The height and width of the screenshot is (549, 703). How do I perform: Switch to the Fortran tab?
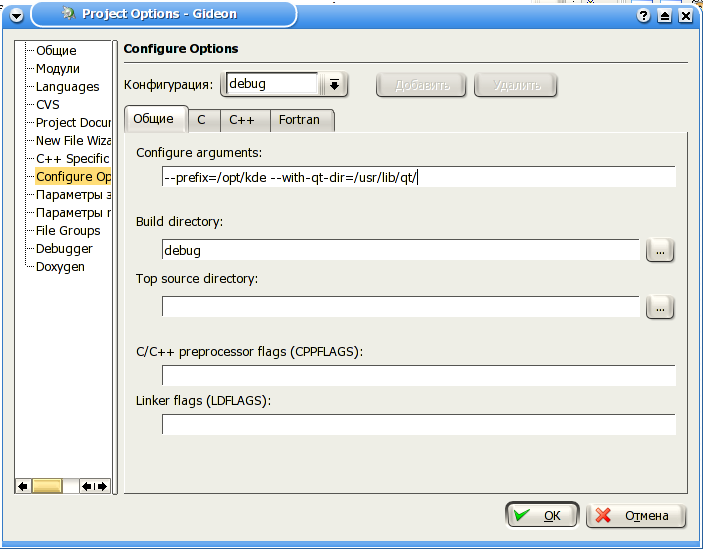(299, 120)
